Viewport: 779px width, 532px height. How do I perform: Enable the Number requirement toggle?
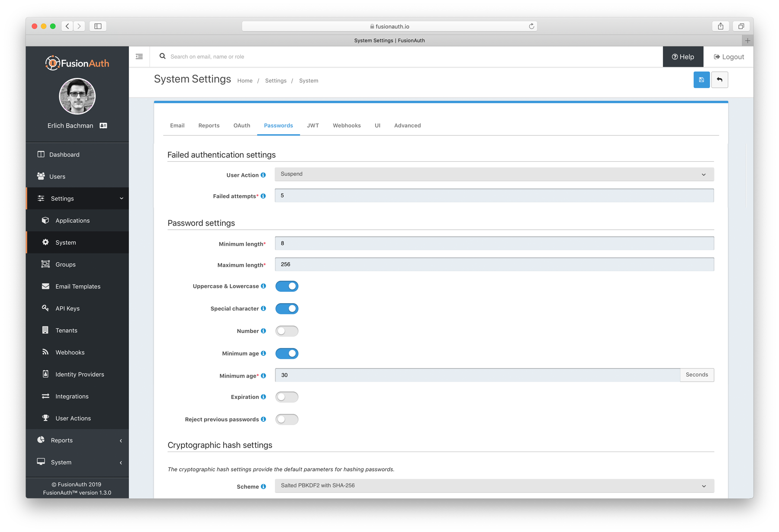pos(286,331)
